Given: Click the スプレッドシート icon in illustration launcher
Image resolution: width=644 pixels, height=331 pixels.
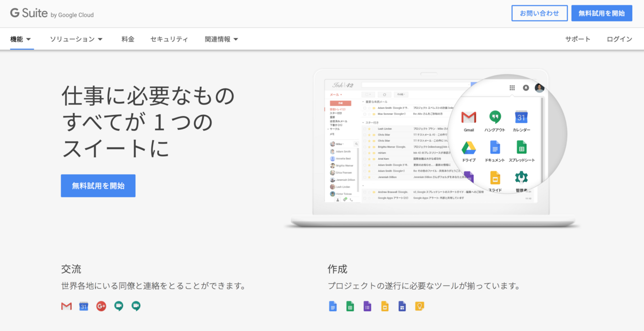Looking at the screenshot, I should 521,147.
